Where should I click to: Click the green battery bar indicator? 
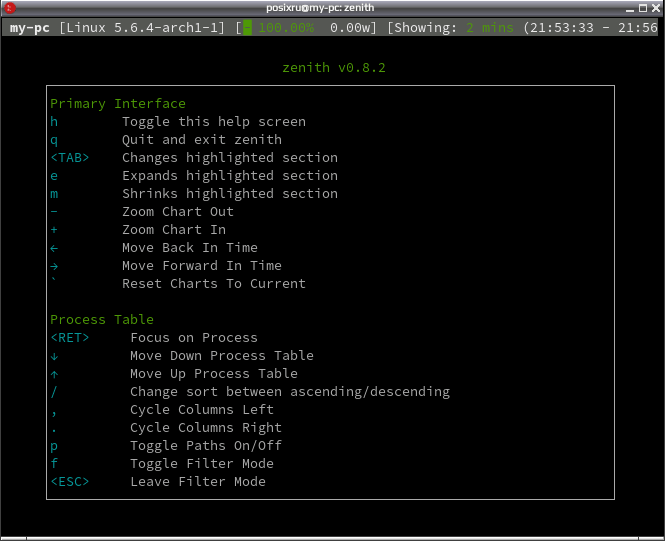(x=247, y=28)
